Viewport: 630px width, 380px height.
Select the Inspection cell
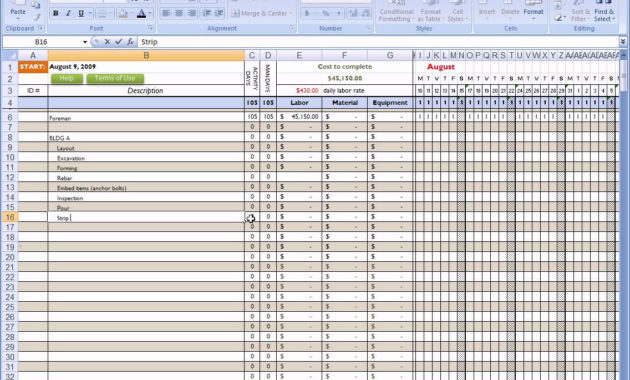point(146,198)
